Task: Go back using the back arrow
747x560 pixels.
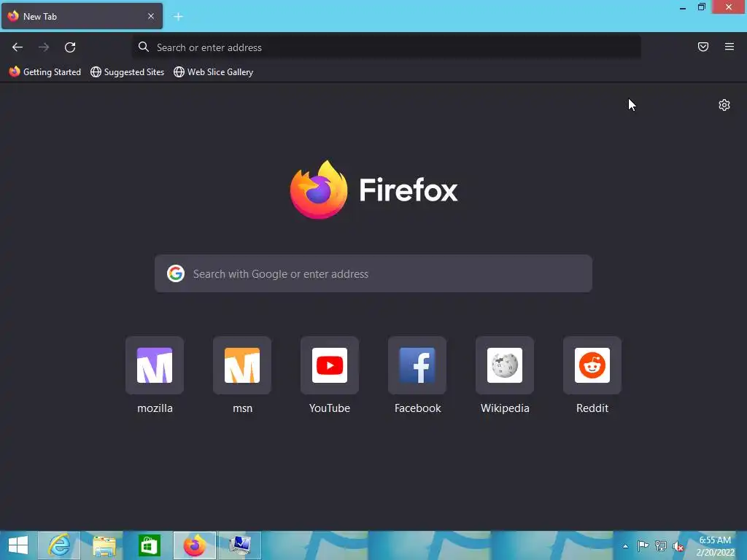Action: click(18, 47)
